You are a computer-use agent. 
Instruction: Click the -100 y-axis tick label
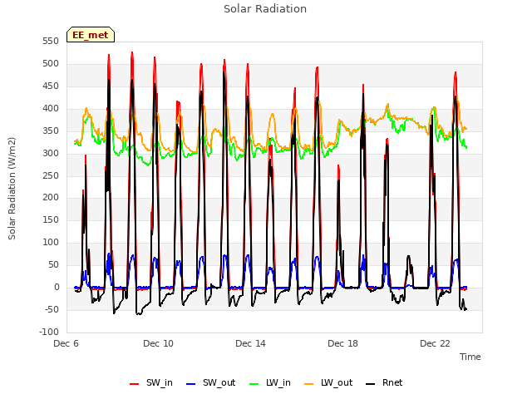(49, 332)
